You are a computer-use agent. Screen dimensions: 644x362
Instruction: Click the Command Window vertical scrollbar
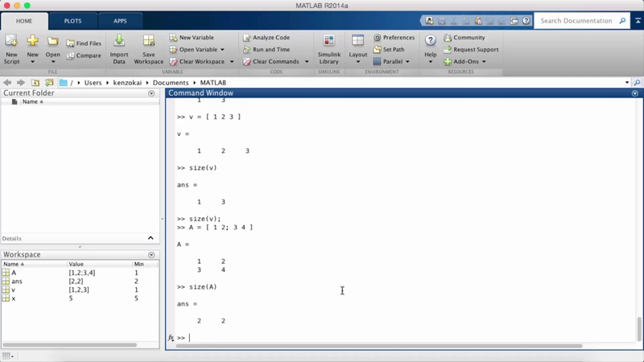(x=639, y=328)
